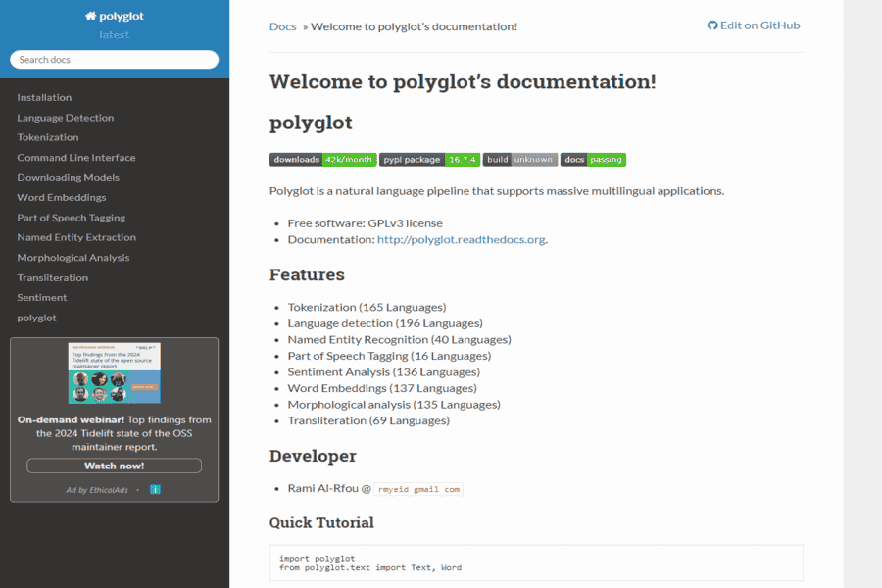The width and height of the screenshot is (882, 588).
Task: Navigate to Word Embeddings page
Action: (62, 198)
